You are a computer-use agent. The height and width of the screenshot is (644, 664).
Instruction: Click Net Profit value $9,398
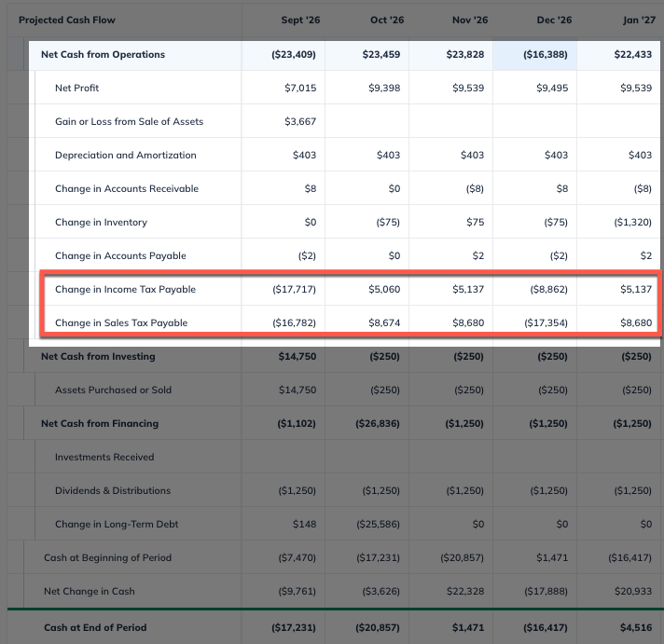[384, 88]
